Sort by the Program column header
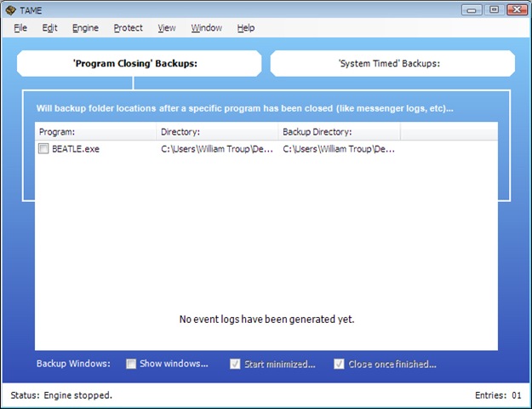Screen dimensions: 532x409 coord(95,132)
